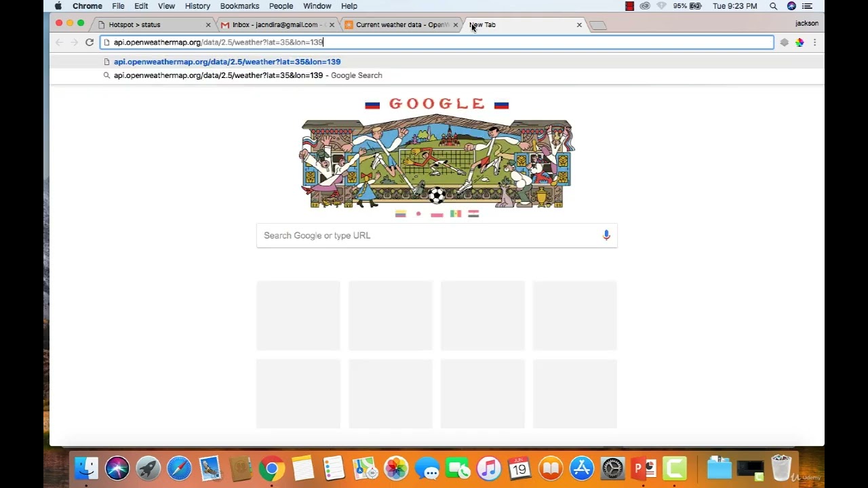Open a new tab with the tab button
The width and height of the screenshot is (868, 488).
(597, 25)
